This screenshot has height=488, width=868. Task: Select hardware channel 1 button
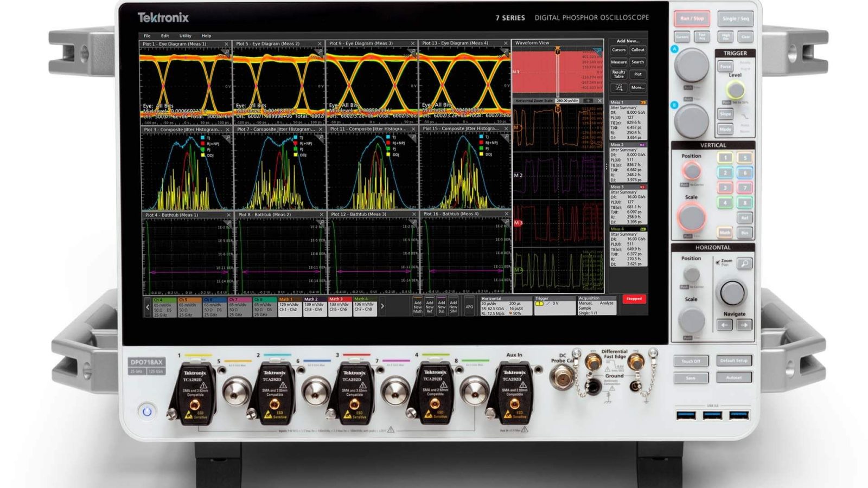[x=725, y=158]
